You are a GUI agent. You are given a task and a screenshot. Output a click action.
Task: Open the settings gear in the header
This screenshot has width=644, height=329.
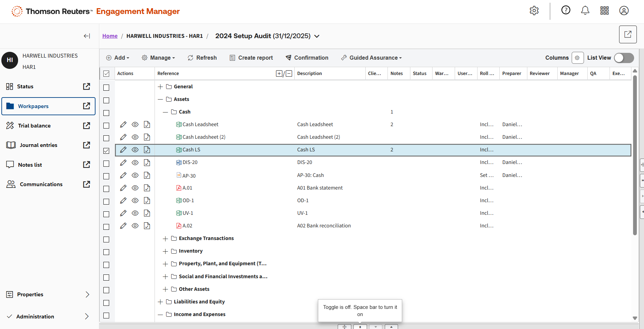tap(534, 11)
